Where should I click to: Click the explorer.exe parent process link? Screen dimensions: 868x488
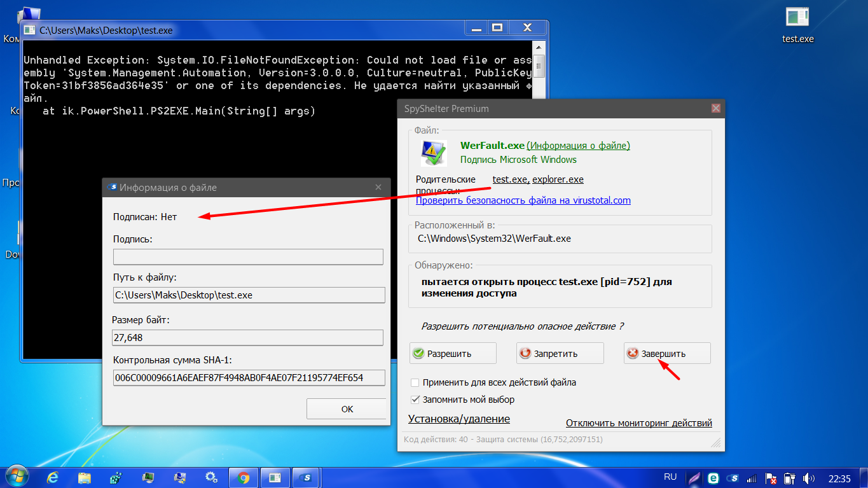[x=558, y=179]
